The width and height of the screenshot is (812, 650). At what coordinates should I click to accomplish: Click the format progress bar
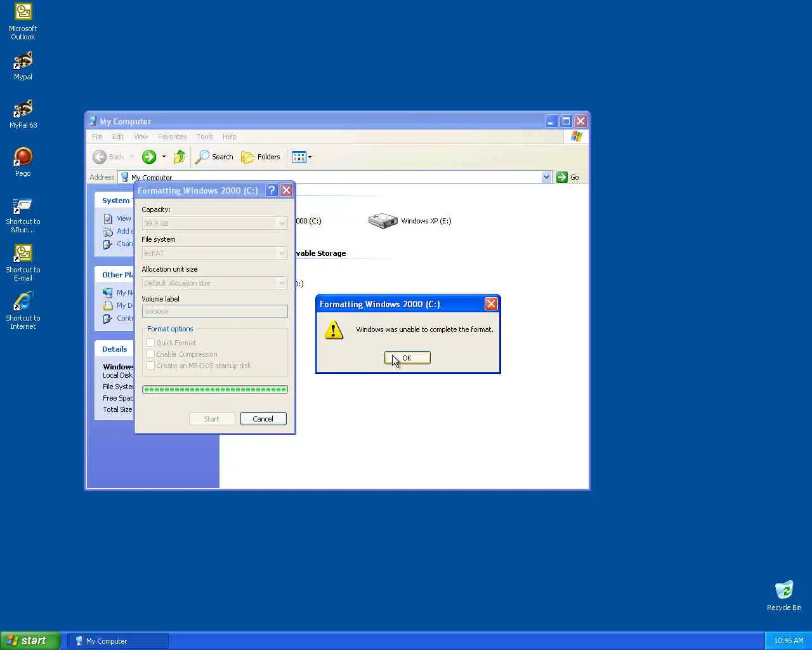point(215,390)
